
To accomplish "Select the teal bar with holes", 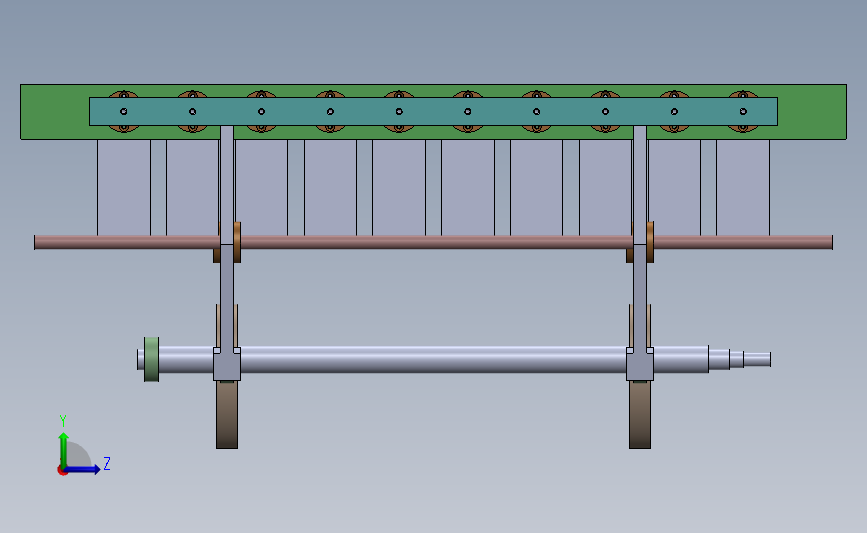I will [x=434, y=111].
